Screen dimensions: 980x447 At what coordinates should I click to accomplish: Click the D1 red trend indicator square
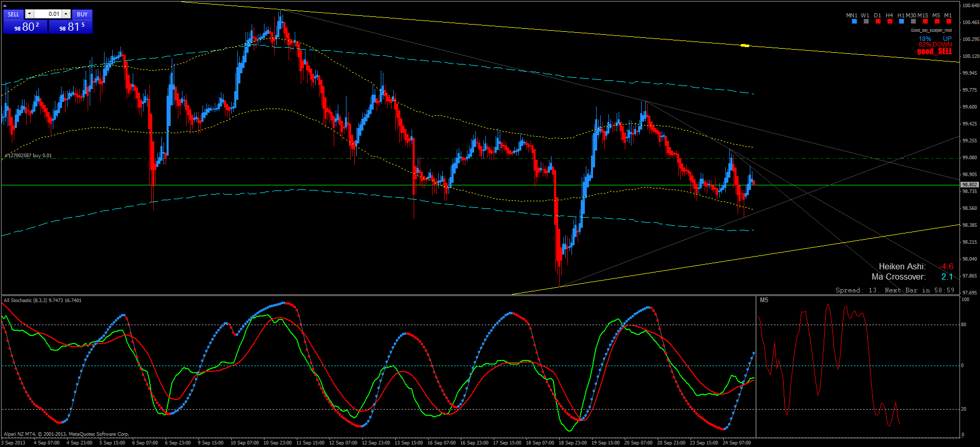[878, 22]
